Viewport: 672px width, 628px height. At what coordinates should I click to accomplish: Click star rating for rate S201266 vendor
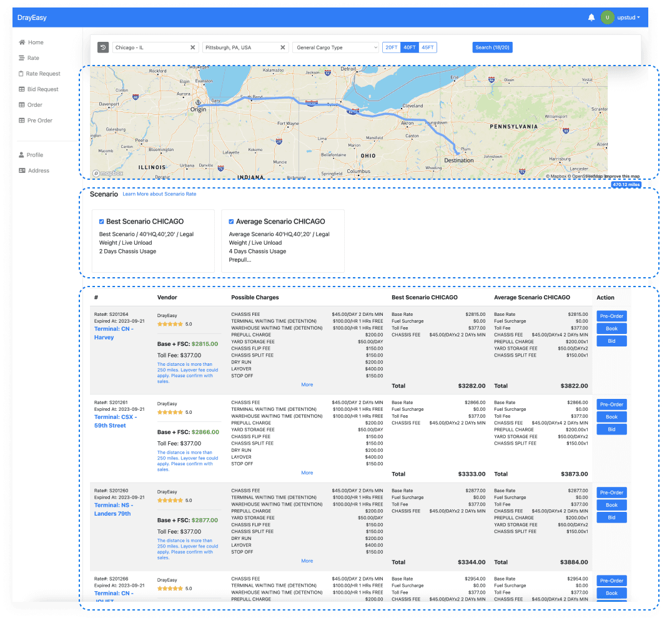[x=170, y=589]
